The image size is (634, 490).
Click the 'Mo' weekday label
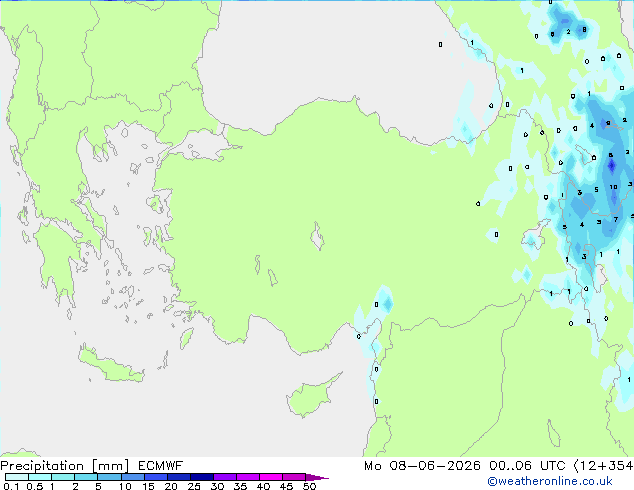tap(372, 466)
